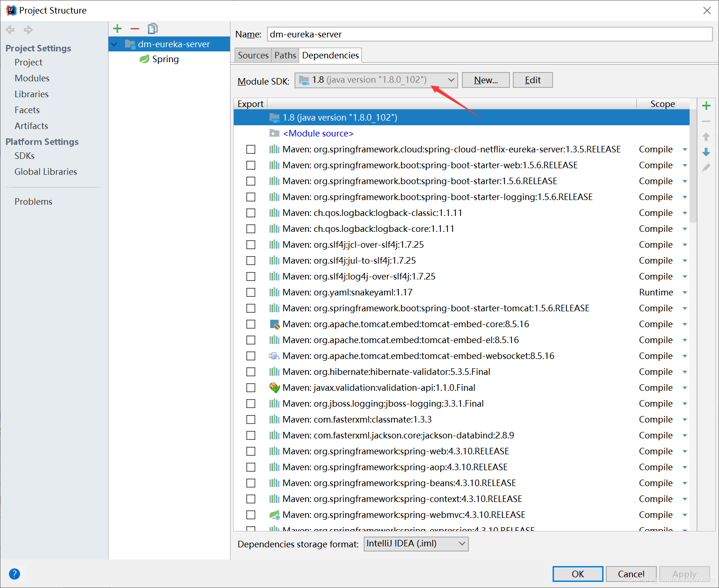Check export for logback-core
This screenshot has height=588, width=719.
[251, 229]
